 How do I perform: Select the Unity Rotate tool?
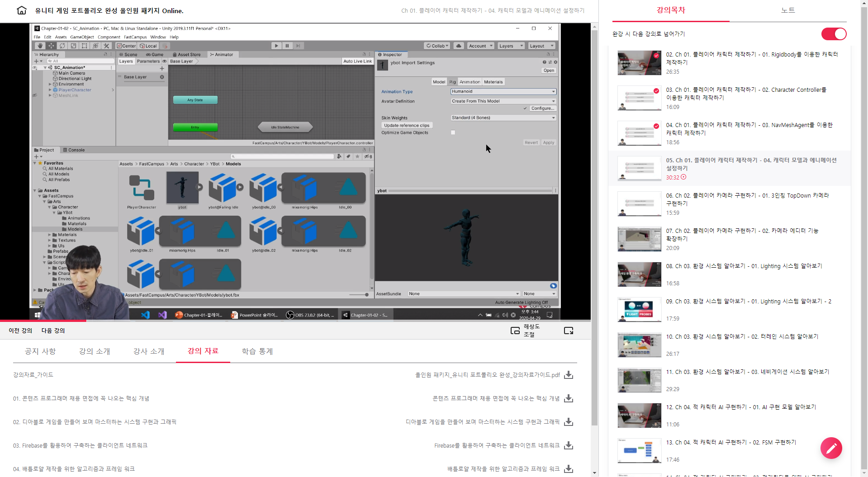tap(62, 46)
